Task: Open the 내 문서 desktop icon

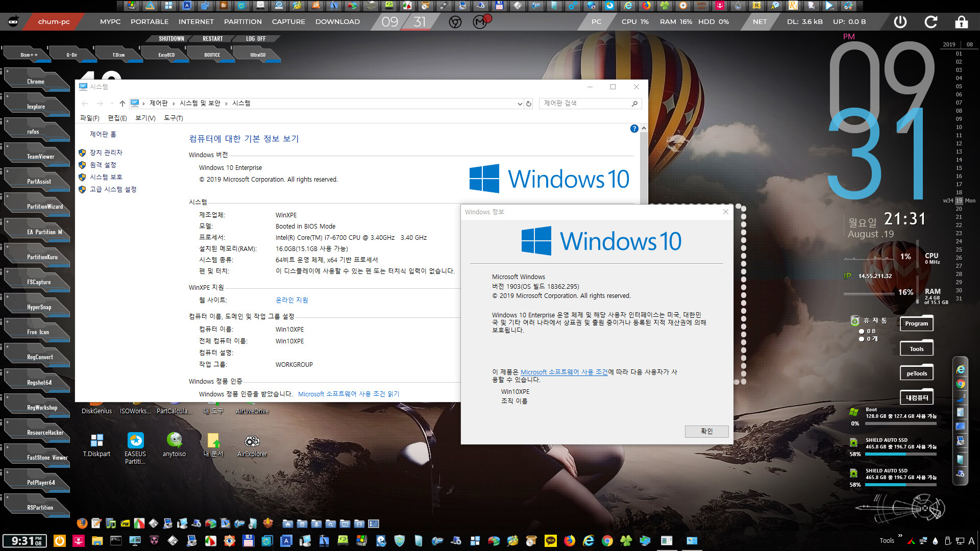Action: [x=213, y=444]
